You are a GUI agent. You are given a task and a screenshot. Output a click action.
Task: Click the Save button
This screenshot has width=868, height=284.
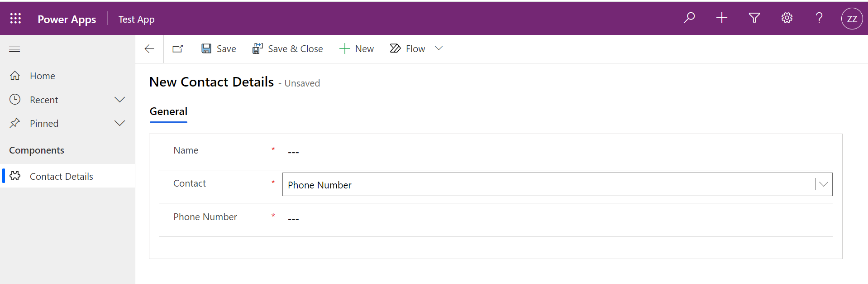pyautogui.click(x=219, y=49)
